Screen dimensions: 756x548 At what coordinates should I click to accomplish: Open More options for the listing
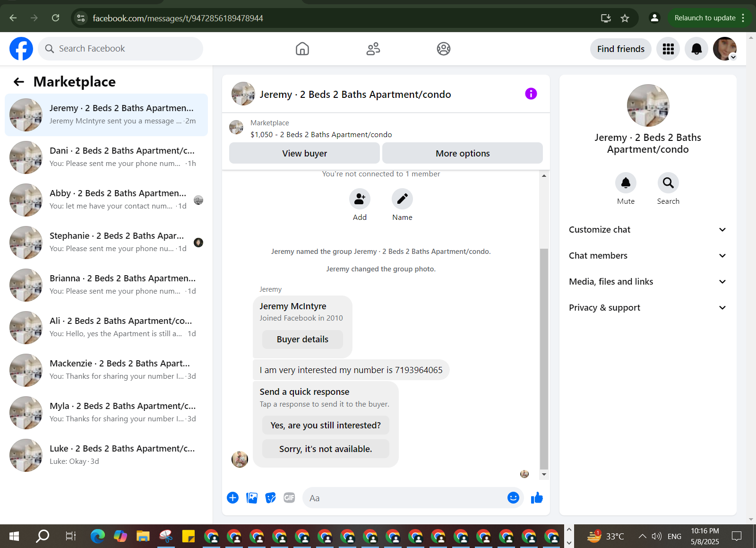463,153
